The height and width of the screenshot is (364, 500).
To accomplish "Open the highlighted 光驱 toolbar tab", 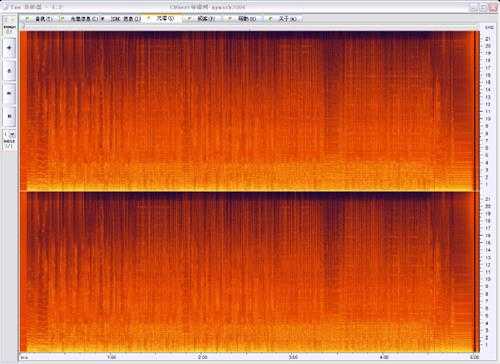I will [x=164, y=19].
